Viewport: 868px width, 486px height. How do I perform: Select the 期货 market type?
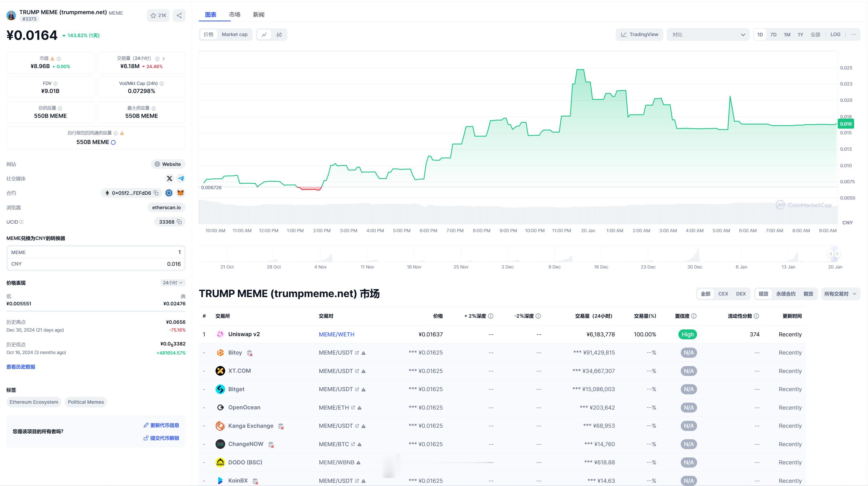(808, 294)
